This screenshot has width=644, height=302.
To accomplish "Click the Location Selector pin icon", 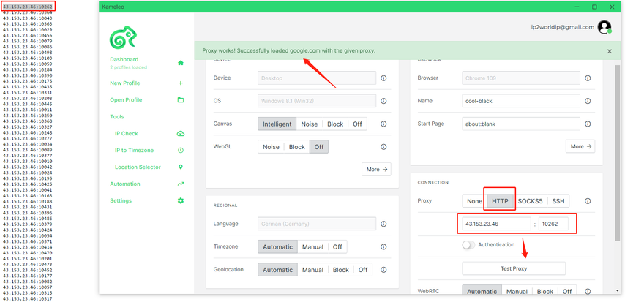I will tap(181, 167).
